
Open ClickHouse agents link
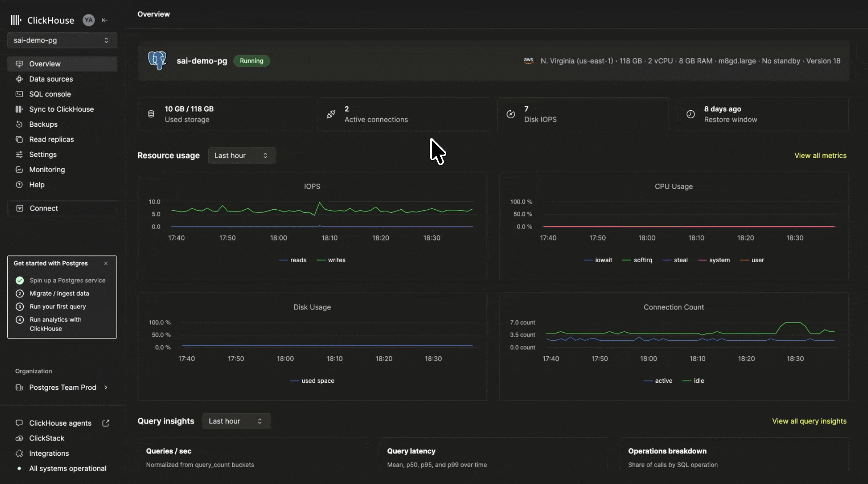click(60, 423)
